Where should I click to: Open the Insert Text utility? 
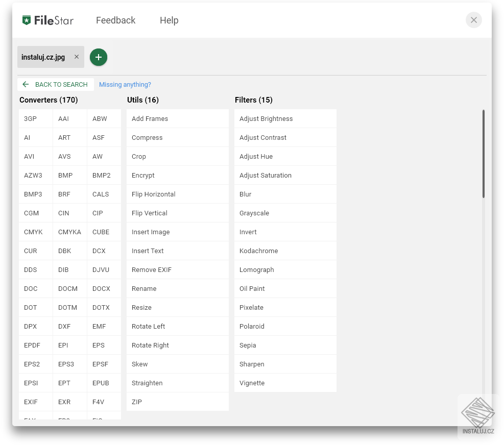point(178,251)
